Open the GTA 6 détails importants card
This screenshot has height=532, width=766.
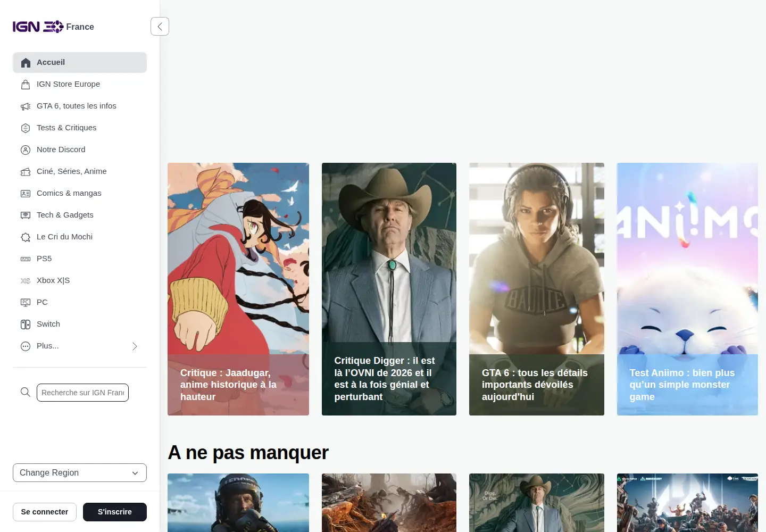point(537,289)
